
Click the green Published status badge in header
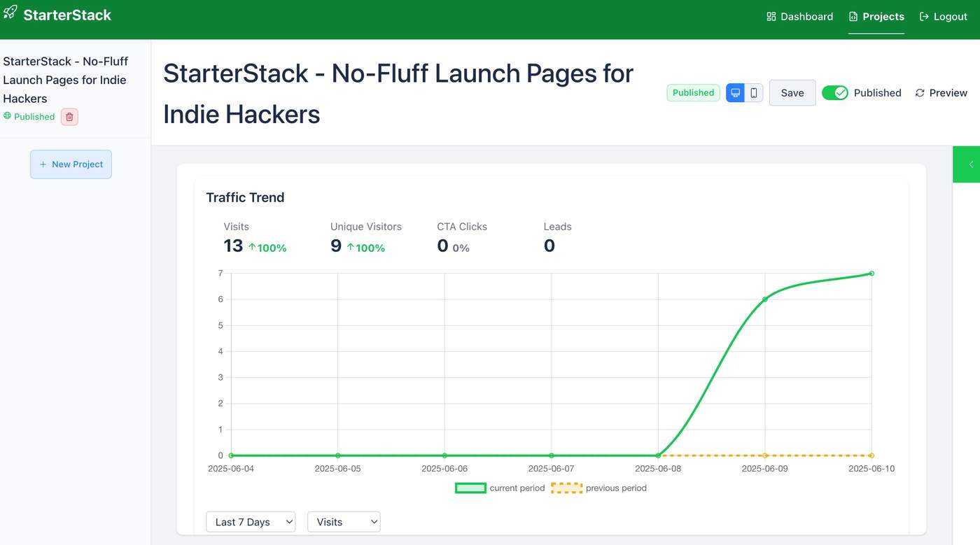click(x=693, y=92)
